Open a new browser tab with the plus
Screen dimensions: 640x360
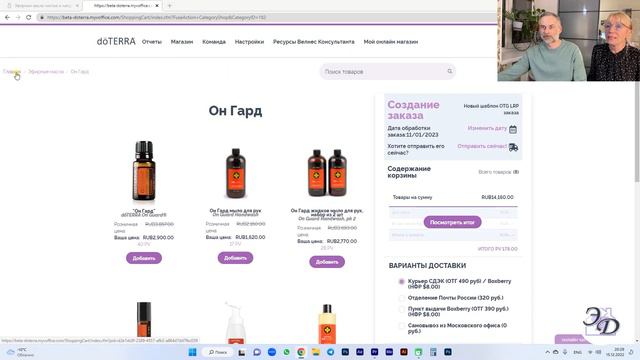point(169,6)
